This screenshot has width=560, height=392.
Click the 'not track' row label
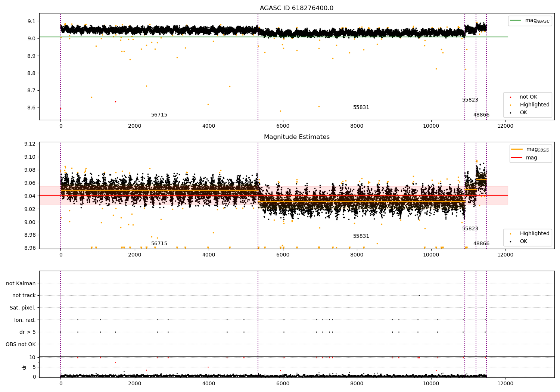(24, 296)
